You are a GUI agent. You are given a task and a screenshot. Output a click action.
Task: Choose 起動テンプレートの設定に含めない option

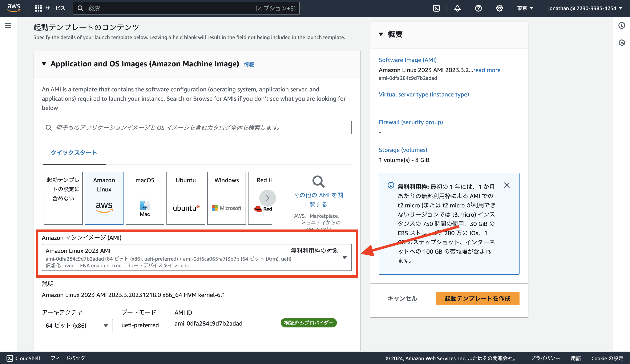[x=63, y=198]
